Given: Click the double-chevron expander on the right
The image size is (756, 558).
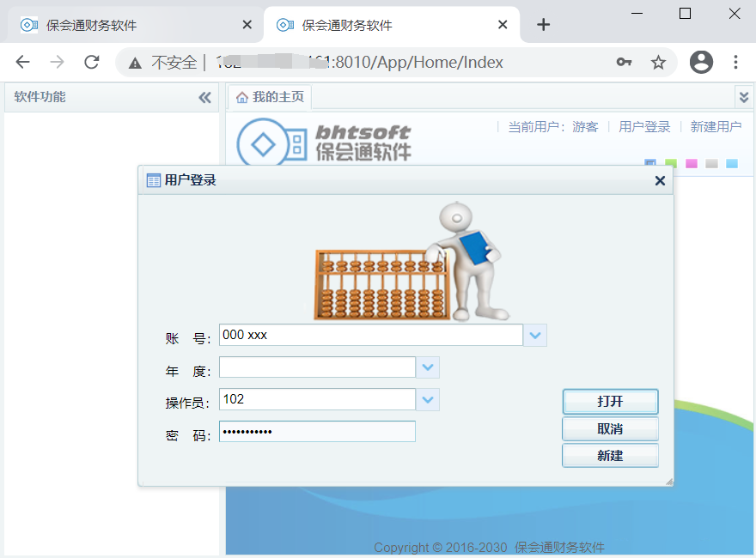Looking at the screenshot, I should pos(744,97).
